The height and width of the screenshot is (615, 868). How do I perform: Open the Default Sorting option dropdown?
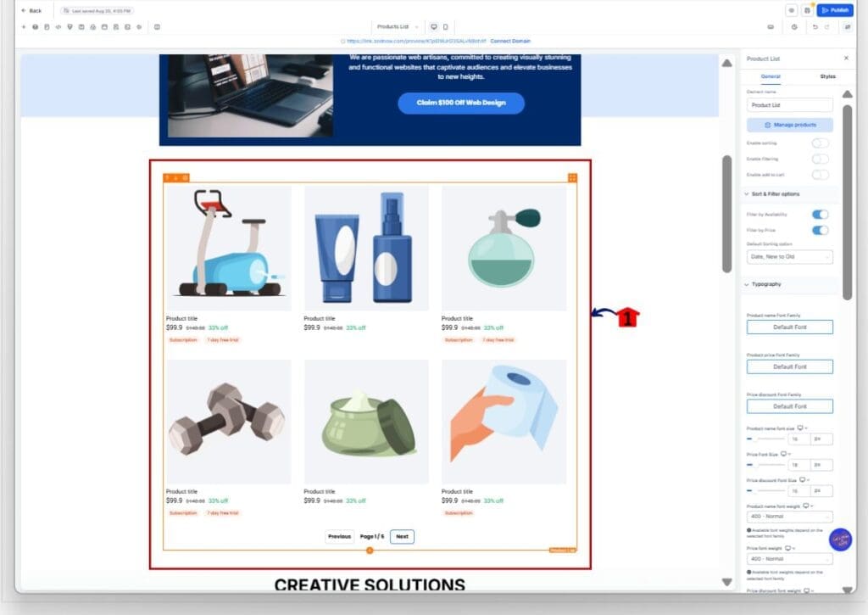[789, 257]
